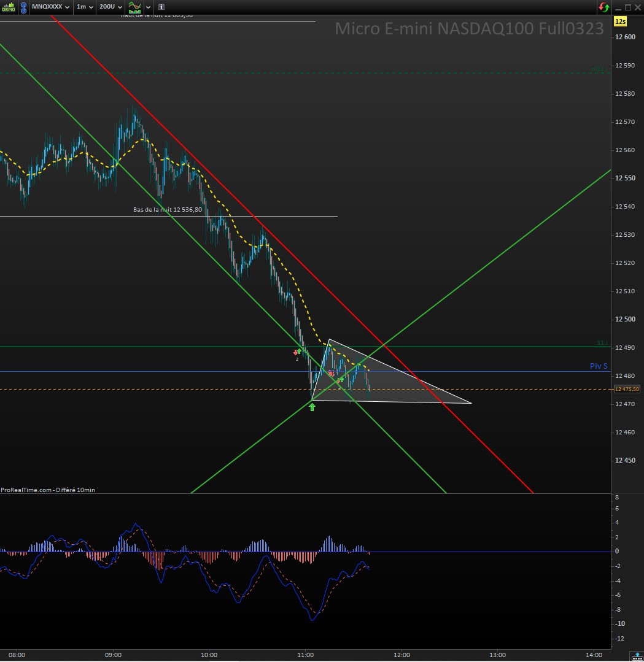
Task: Expand the arrow beside the indicators icon
Action: [148, 7]
